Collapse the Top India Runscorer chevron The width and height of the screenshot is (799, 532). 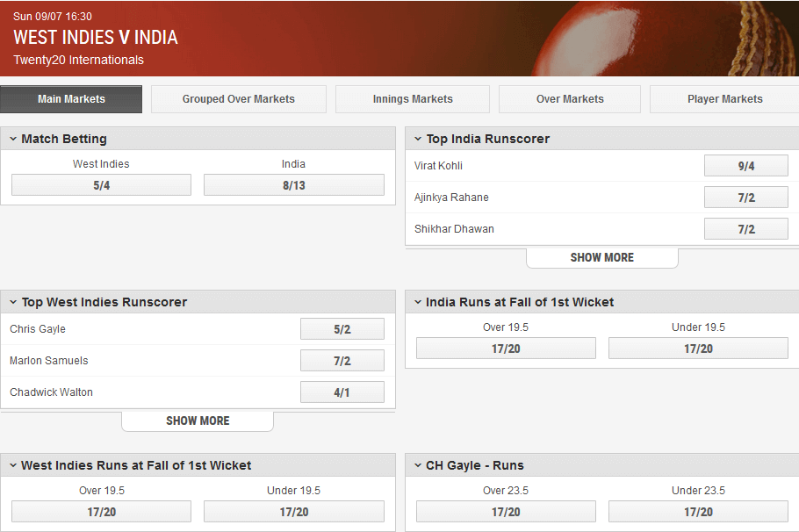click(418, 139)
